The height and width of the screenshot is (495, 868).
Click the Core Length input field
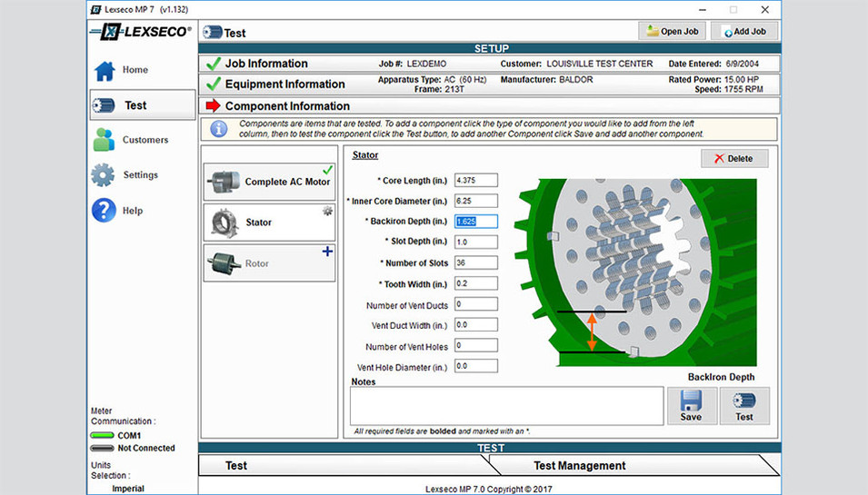476,181
